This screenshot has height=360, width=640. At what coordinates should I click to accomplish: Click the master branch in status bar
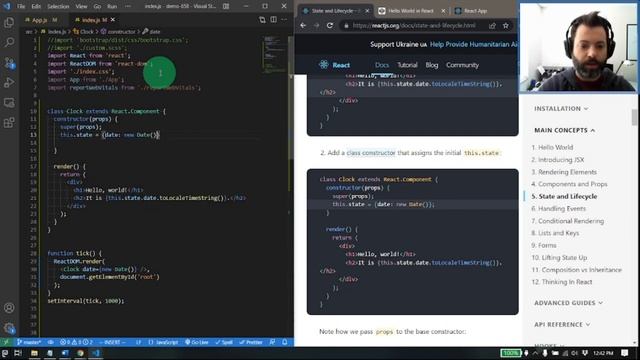click(29, 342)
